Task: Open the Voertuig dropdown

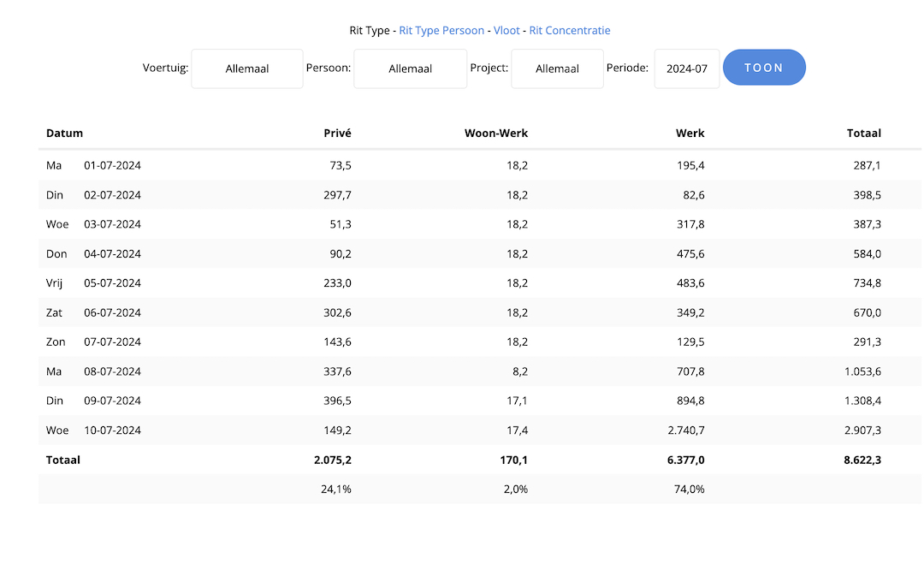Action: (246, 68)
